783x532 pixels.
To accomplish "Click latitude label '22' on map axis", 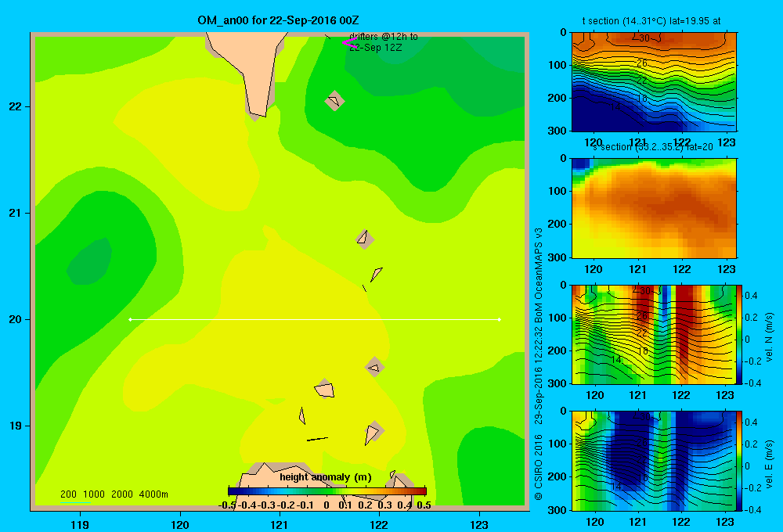I will point(15,107).
